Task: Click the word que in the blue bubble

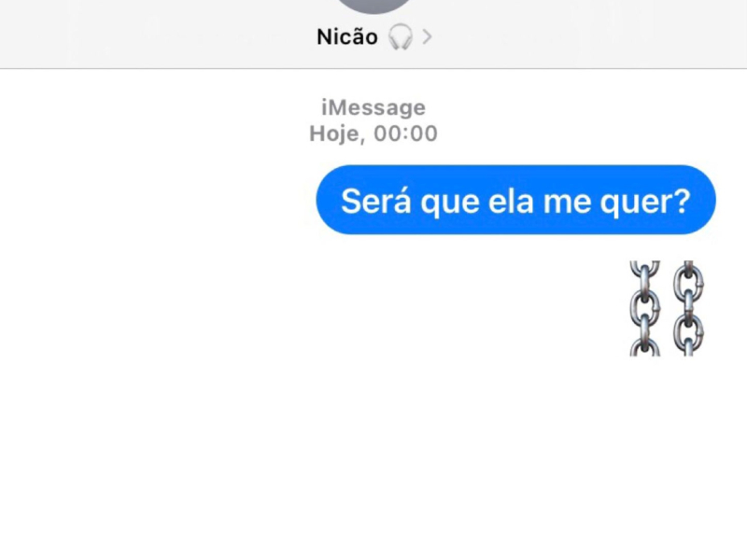Action: pos(450,203)
